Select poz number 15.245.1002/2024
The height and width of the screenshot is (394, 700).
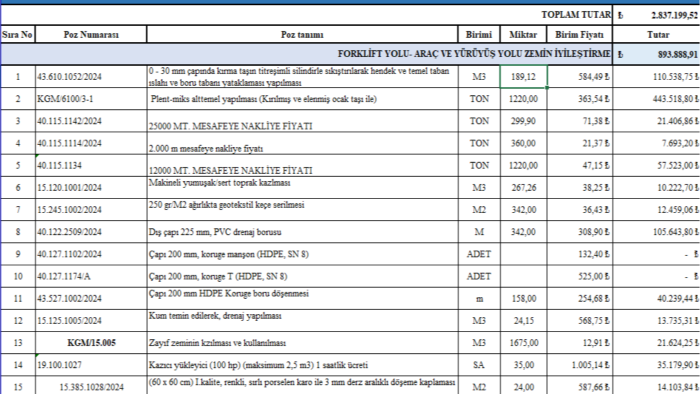pyautogui.click(x=91, y=210)
